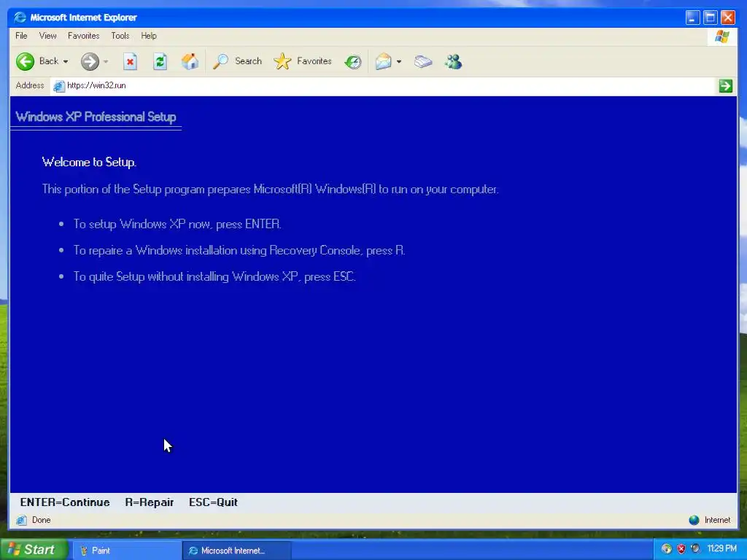
Task: Click 'To setup Windows XP now' line
Action: pyautogui.click(x=177, y=225)
